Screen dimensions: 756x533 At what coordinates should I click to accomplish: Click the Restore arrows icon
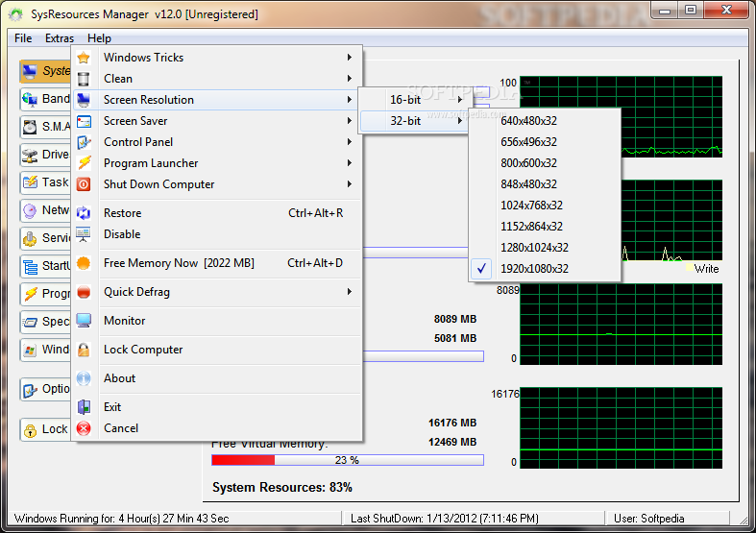pyautogui.click(x=84, y=213)
